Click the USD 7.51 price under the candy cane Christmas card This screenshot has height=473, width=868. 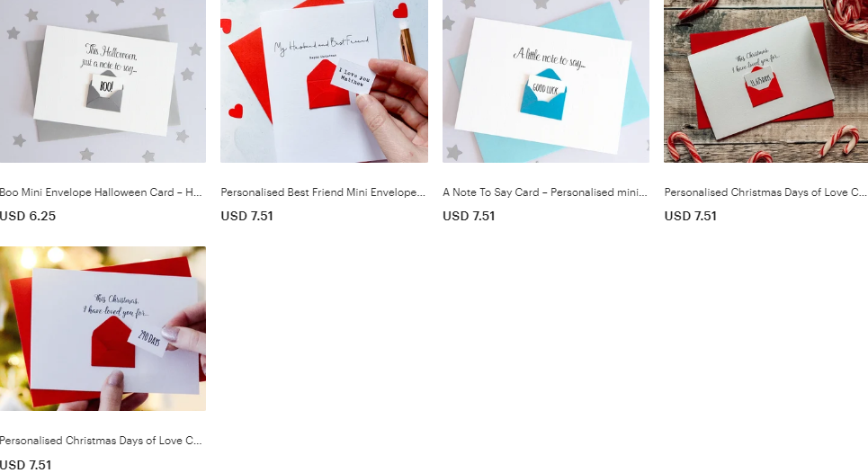tap(690, 217)
